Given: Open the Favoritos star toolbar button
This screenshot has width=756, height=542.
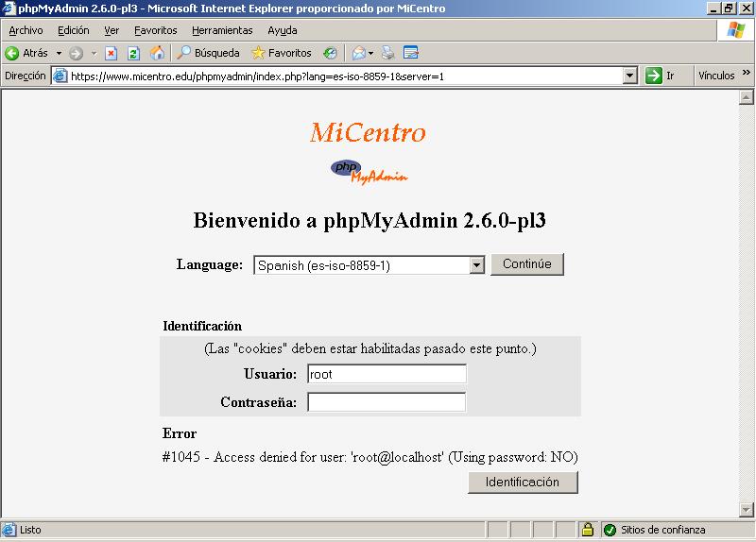Looking at the screenshot, I should 282,53.
